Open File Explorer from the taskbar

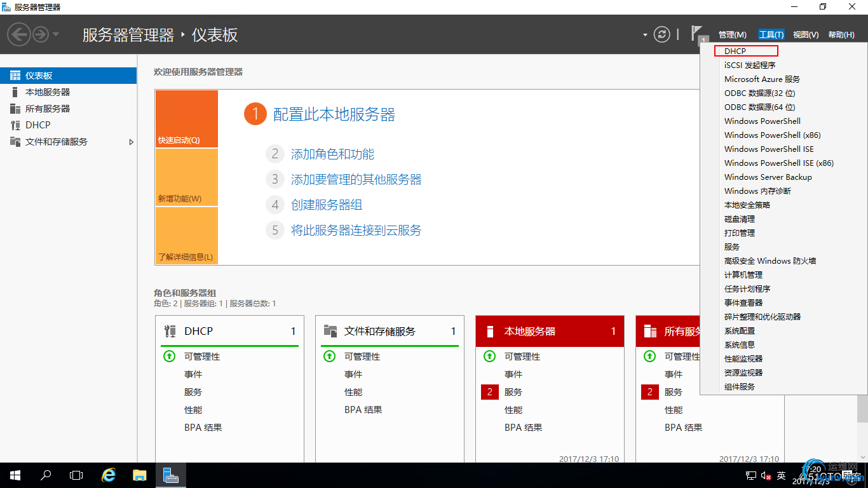coord(140,475)
